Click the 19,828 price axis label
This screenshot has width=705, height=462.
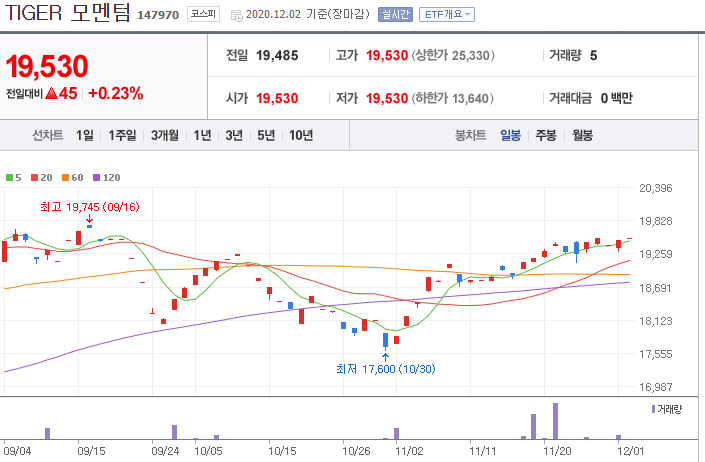(x=656, y=221)
